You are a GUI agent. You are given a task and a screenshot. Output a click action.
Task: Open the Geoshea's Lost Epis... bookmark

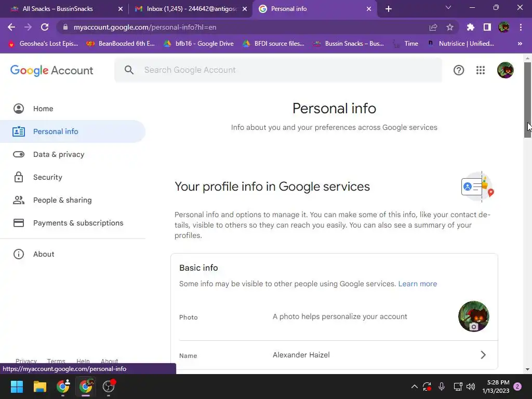43,44
